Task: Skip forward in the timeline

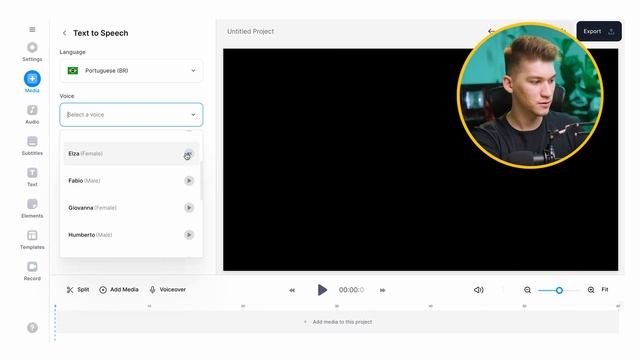Action: pos(382,290)
